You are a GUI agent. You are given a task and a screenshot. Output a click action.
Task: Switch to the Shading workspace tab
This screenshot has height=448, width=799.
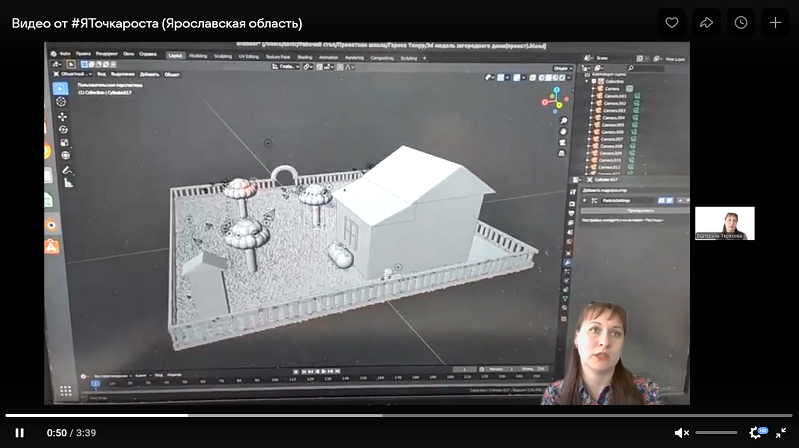(304, 57)
